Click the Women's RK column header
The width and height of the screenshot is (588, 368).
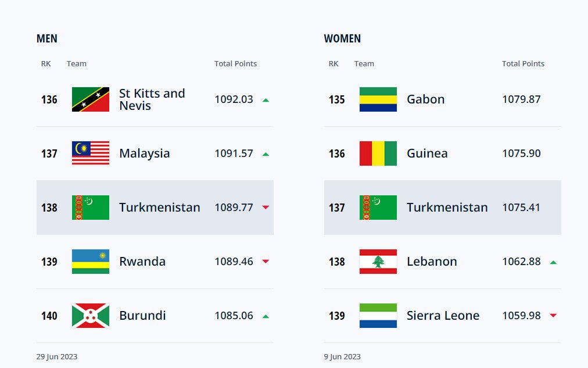(x=334, y=63)
